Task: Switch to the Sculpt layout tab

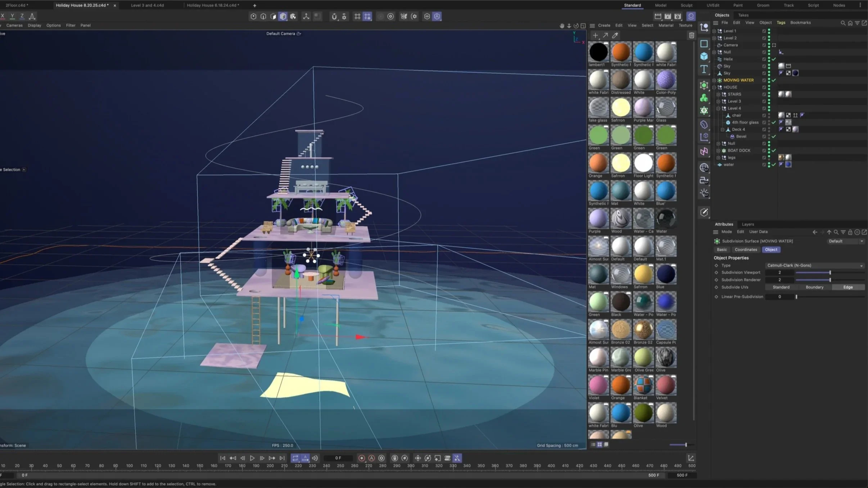Action: click(x=686, y=5)
